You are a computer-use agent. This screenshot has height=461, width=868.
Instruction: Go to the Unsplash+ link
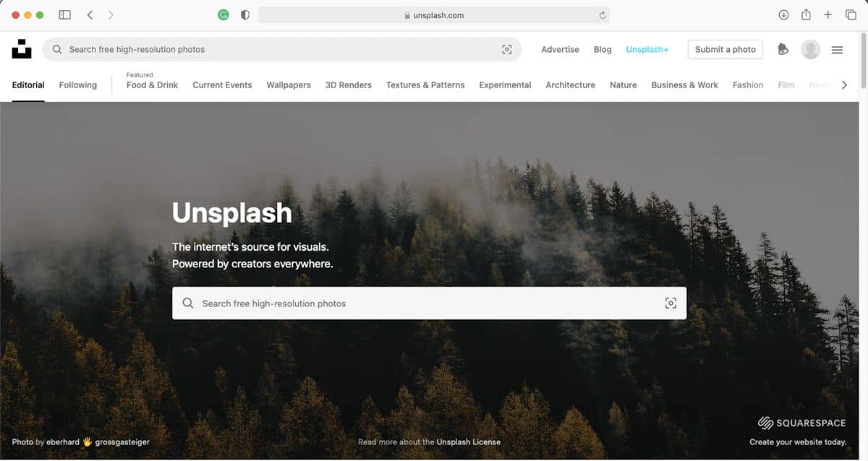647,49
